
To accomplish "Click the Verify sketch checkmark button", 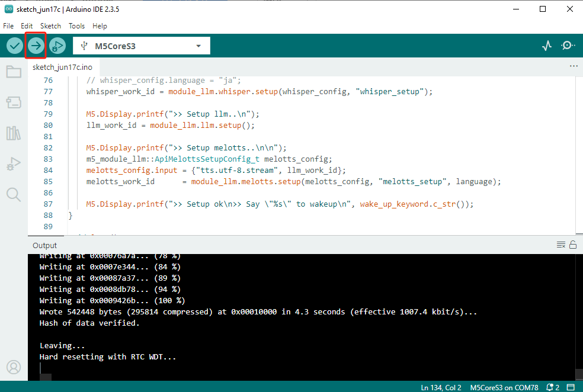I will point(14,46).
